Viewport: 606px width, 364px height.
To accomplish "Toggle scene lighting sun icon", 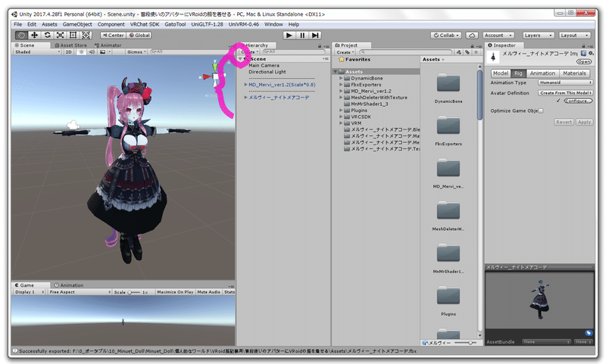I will tap(81, 51).
